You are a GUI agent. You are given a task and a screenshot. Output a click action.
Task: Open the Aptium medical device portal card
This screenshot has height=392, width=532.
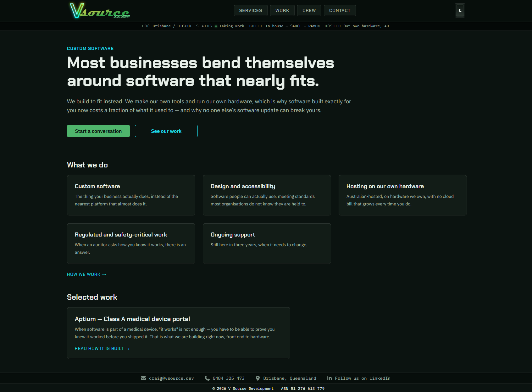(x=179, y=333)
